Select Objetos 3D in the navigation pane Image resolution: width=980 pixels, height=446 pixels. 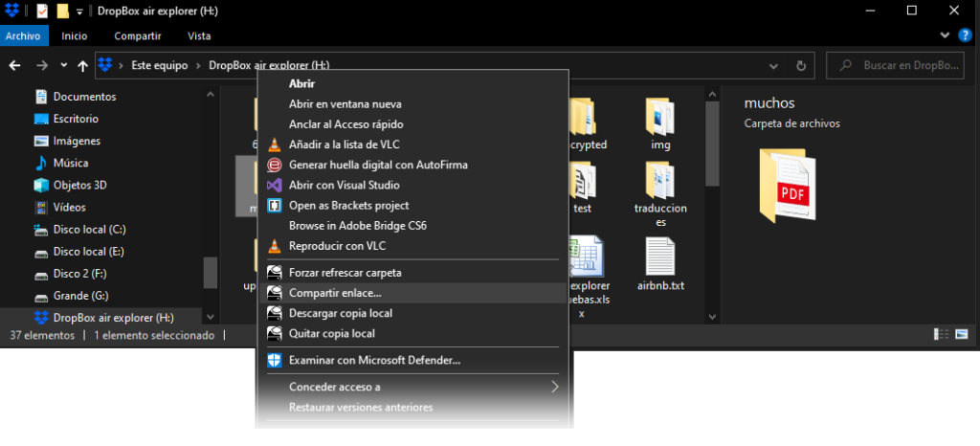[x=80, y=185]
